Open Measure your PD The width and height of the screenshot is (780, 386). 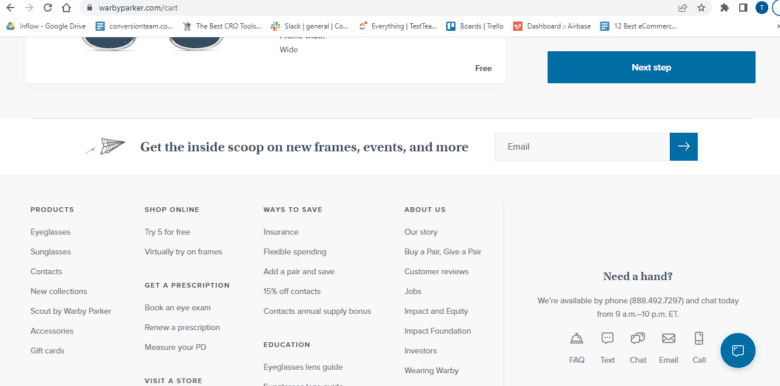click(175, 347)
